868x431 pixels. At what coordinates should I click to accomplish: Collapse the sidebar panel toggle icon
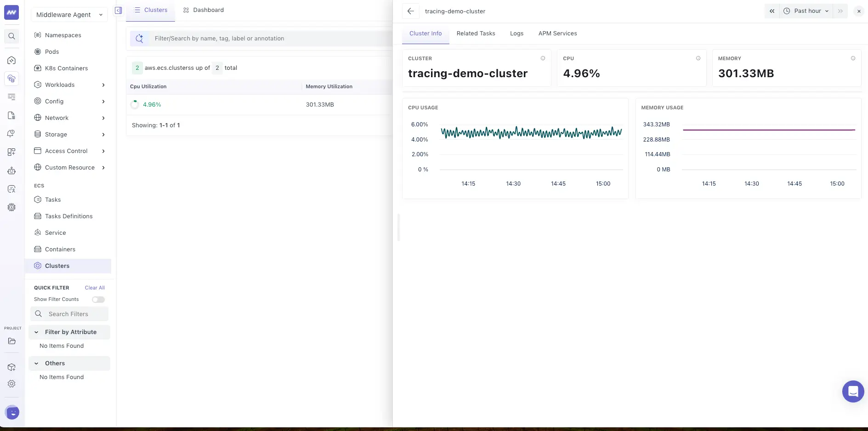click(119, 10)
